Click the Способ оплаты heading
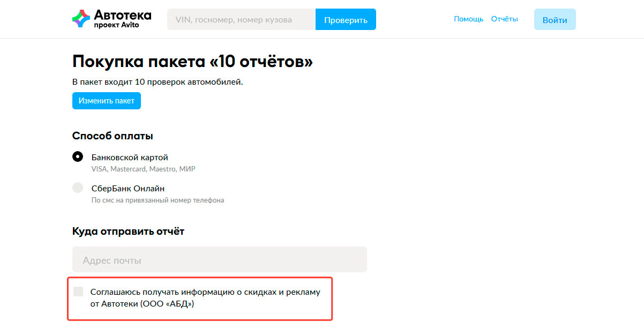Image resolution: width=644 pixels, height=328 pixels. point(113,136)
